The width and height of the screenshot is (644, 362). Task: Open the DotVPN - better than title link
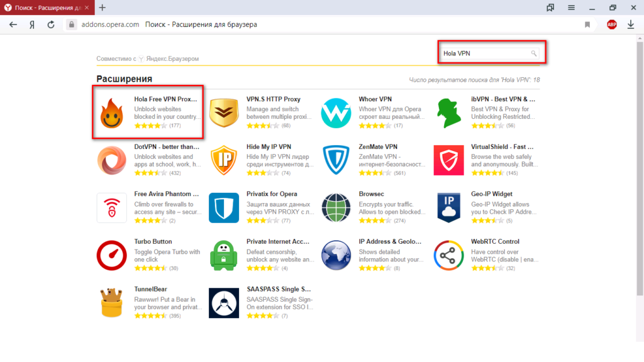point(167,147)
